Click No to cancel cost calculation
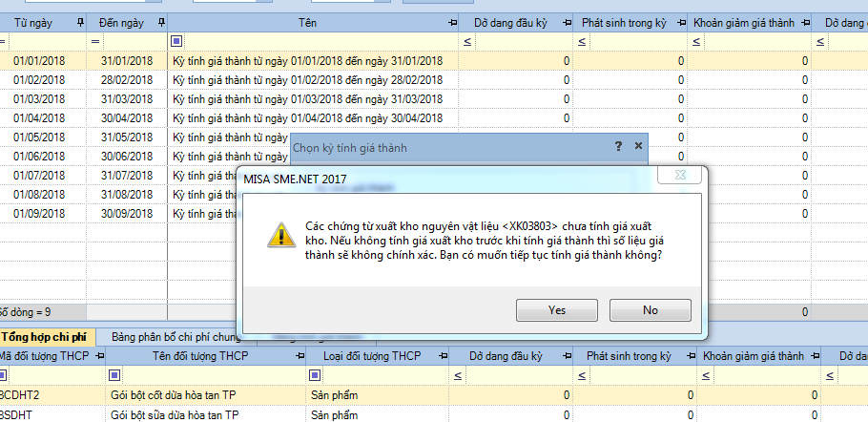This screenshot has width=868, height=422. (x=650, y=310)
